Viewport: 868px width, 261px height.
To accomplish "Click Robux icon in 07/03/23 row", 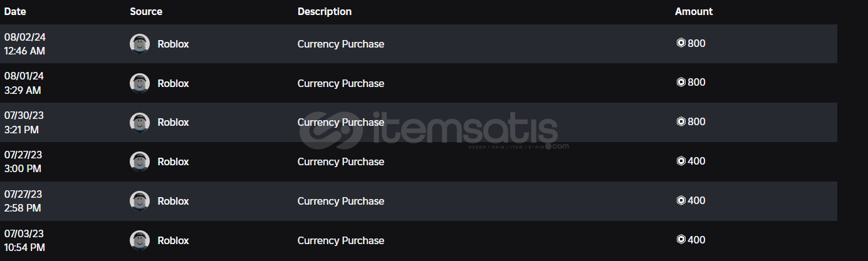I will tap(681, 240).
